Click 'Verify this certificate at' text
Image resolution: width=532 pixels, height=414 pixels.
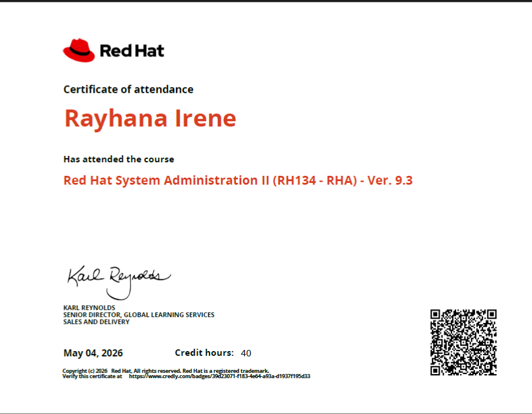[x=92, y=376]
